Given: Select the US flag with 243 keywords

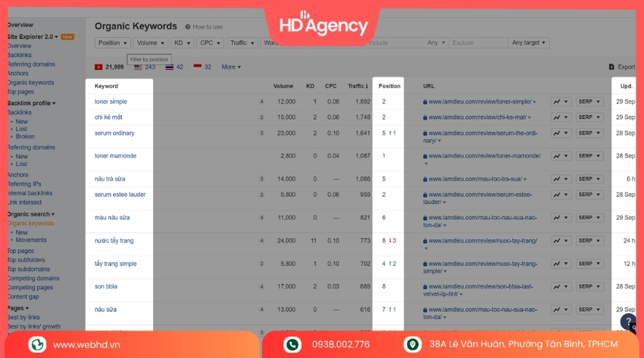Looking at the screenshot, I should click(x=145, y=67).
